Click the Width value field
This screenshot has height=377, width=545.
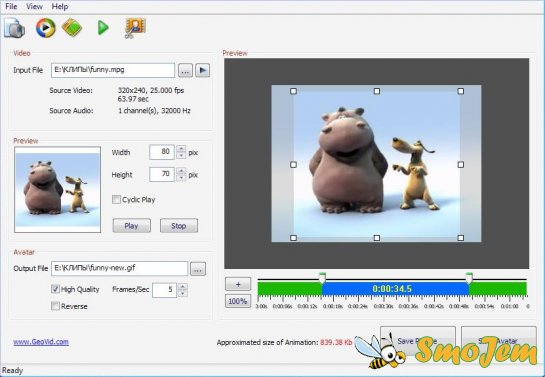tap(162, 152)
